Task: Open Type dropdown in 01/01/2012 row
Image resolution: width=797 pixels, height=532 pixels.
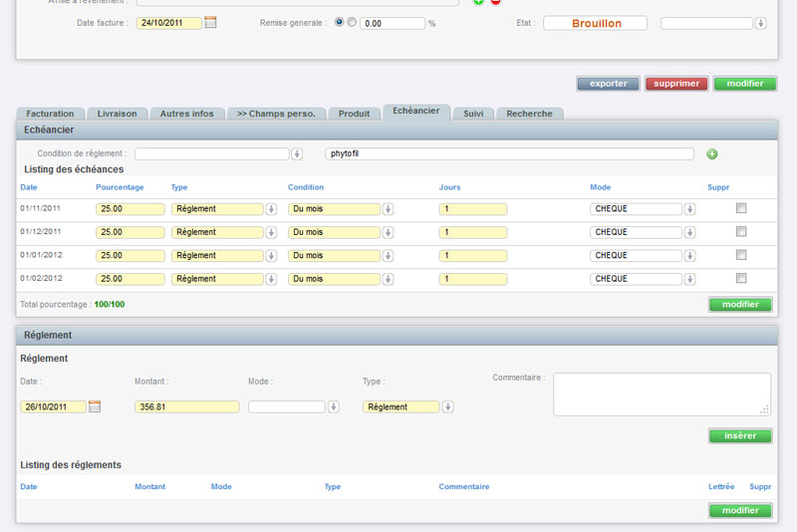Action: click(271, 256)
